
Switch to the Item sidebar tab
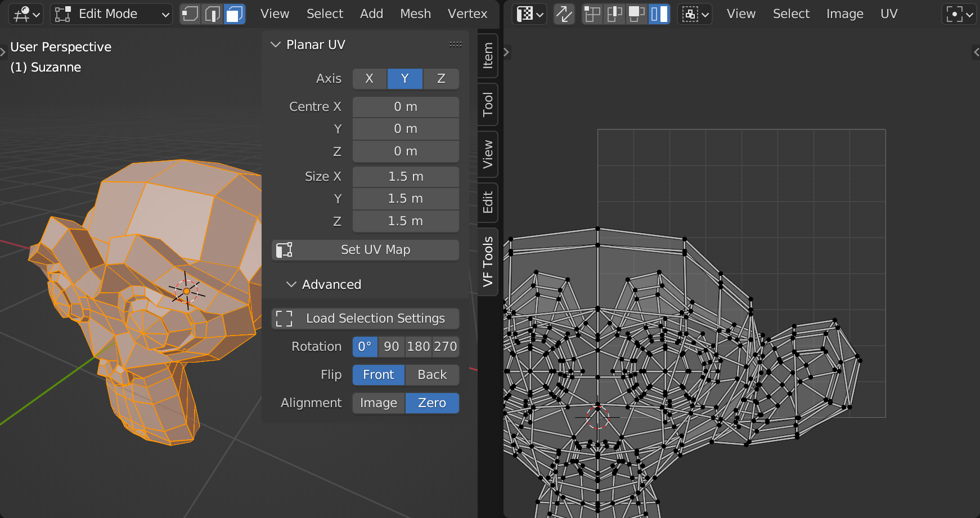(x=488, y=56)
